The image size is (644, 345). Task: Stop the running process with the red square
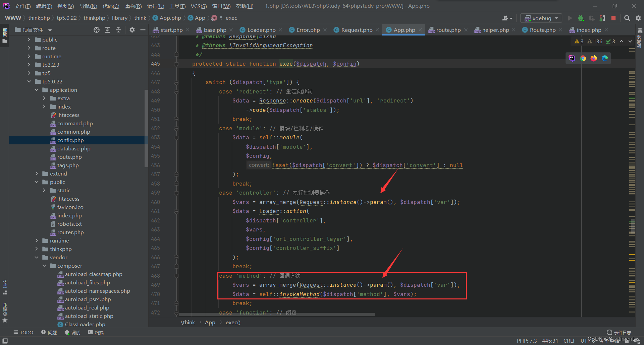613,18
